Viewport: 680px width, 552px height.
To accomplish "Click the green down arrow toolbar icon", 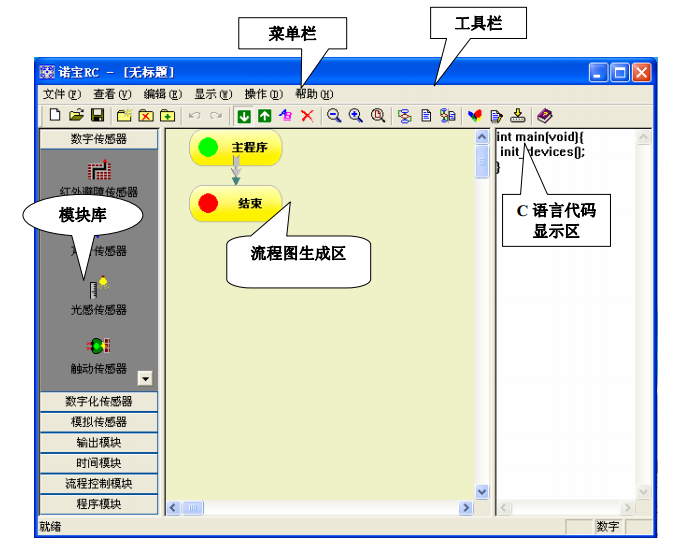I will (243, 115).
